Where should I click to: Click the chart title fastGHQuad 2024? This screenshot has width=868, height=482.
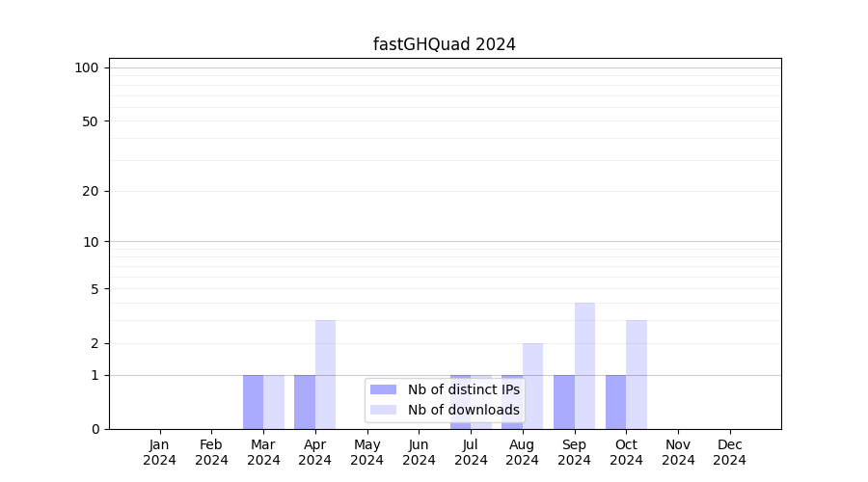pos(445,44)
